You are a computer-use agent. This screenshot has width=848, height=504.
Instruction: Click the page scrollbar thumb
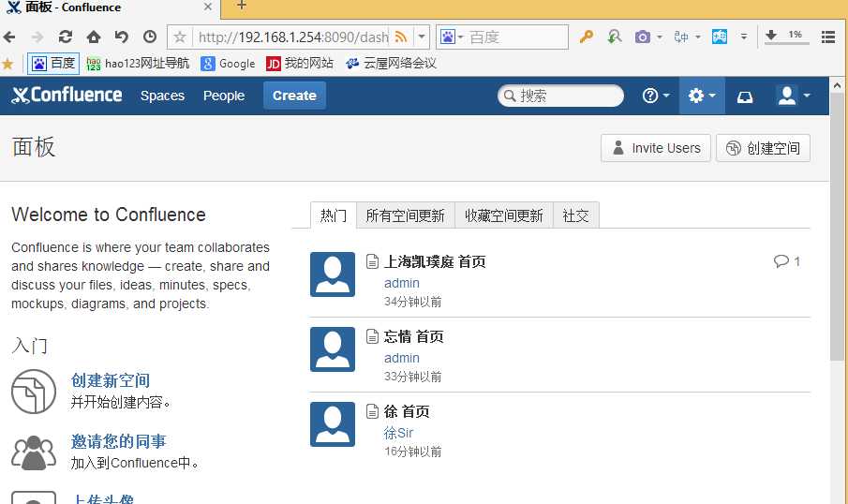(x=837, y=226)
